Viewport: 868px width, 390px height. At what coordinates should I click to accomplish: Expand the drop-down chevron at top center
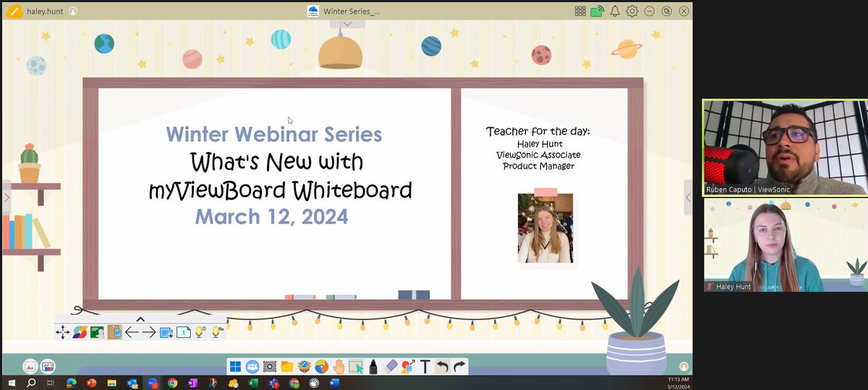pos(347,24)
